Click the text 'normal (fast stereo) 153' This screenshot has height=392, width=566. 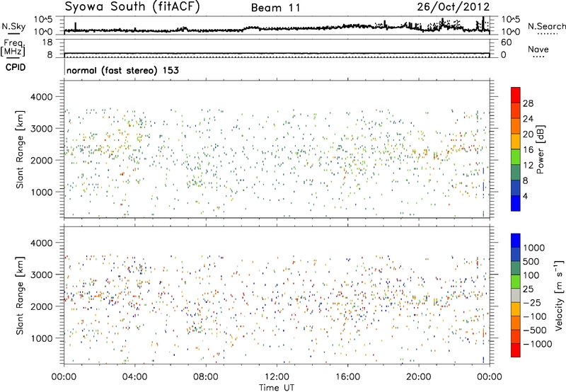coord(122,70)
